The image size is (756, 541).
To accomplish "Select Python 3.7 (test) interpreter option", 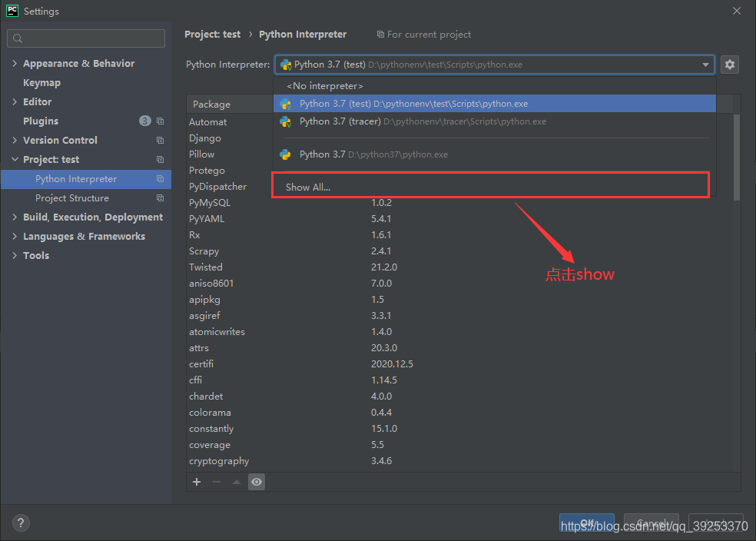I will (495, 104).
